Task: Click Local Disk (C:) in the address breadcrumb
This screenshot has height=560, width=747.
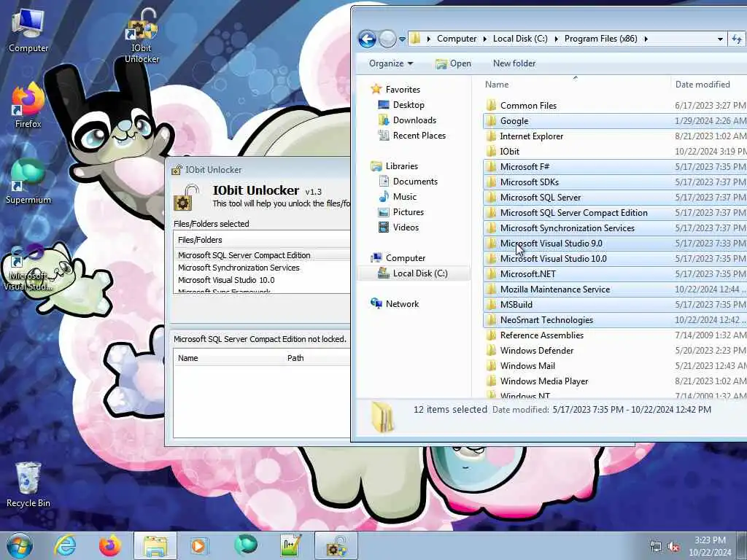Action: [x=519, y=39]
